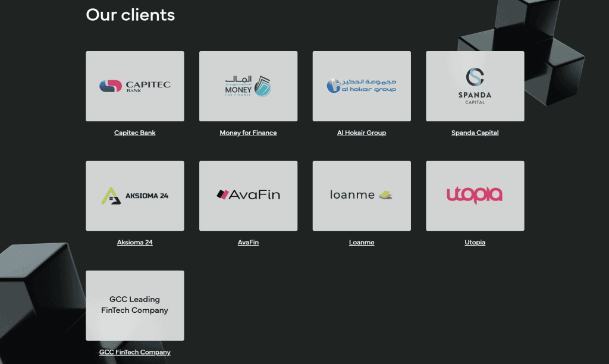
Task: Click the Money for Finance link
Action: coord(248,133)
